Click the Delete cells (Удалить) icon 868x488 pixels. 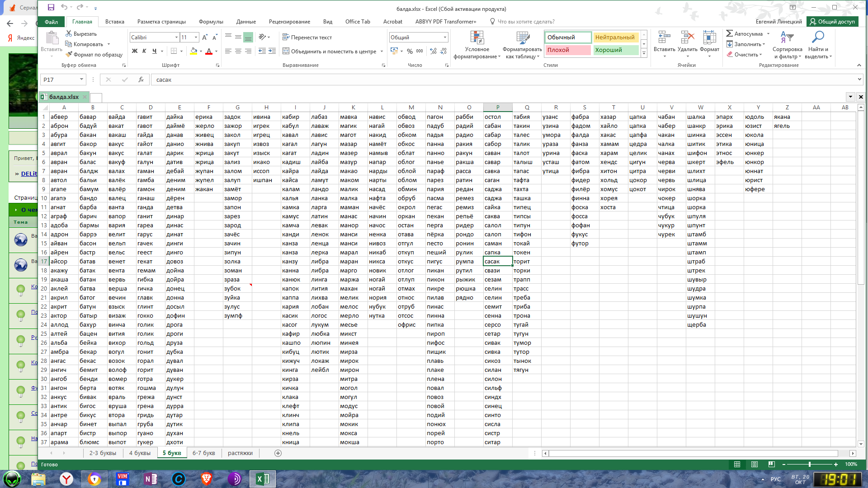687,38
